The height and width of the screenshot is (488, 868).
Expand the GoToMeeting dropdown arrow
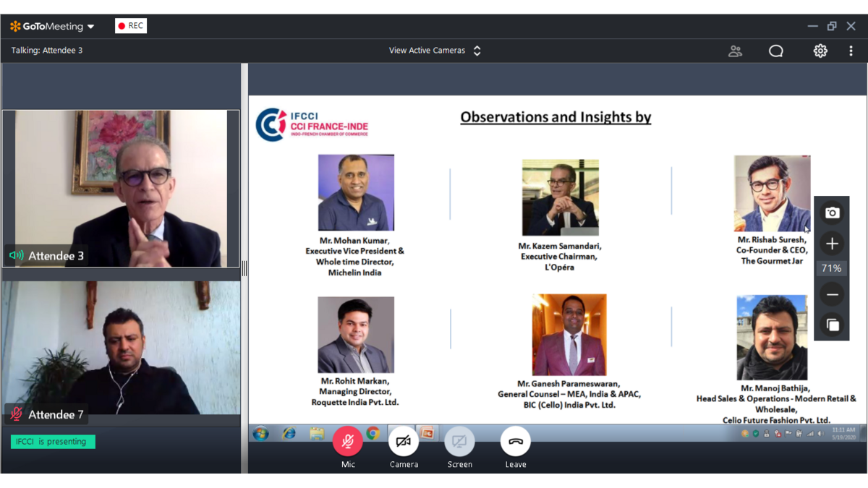coord(91,27)
